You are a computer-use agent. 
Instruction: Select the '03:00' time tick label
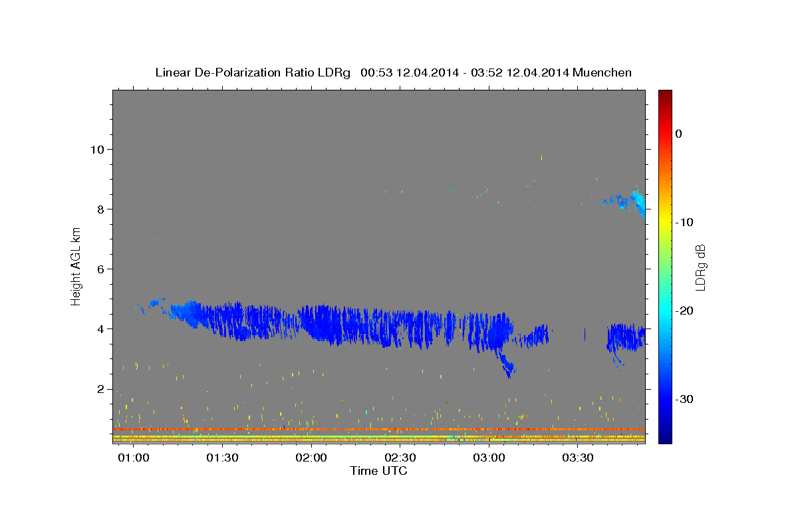pos(489,458)
